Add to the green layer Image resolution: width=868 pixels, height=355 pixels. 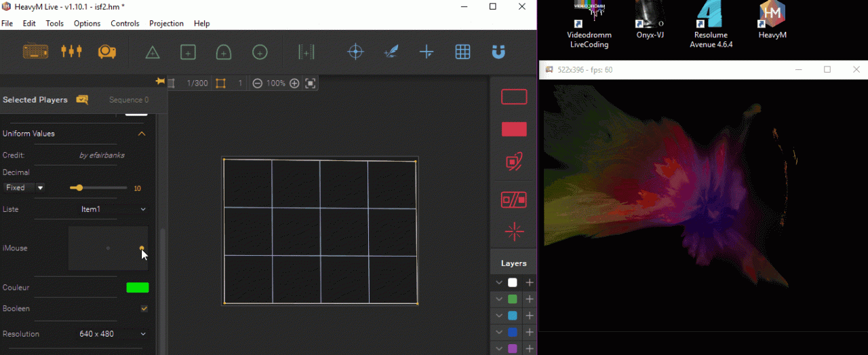click(x=530, y=299)
